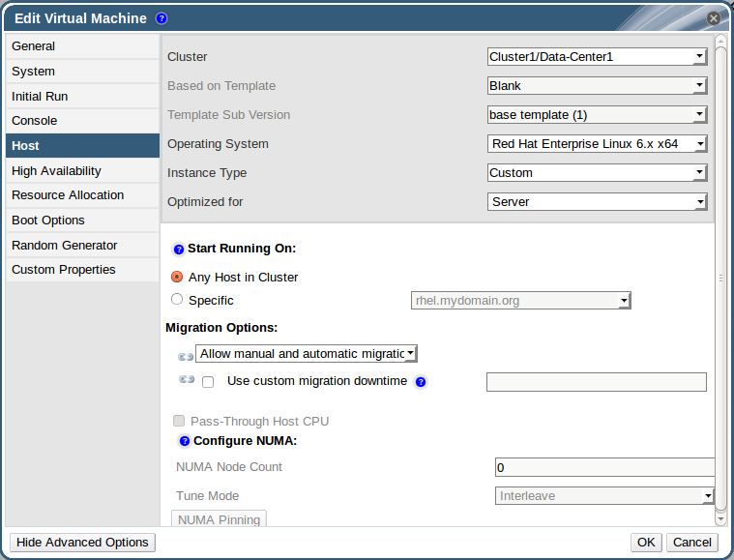This screenshot has height=560, width=734.
Task: Switch to the High Availability tab
Action: 56,171
